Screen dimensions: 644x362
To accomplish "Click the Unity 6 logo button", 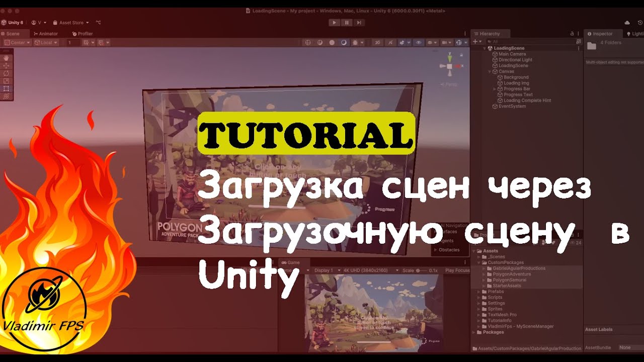I will pos(12,23).
